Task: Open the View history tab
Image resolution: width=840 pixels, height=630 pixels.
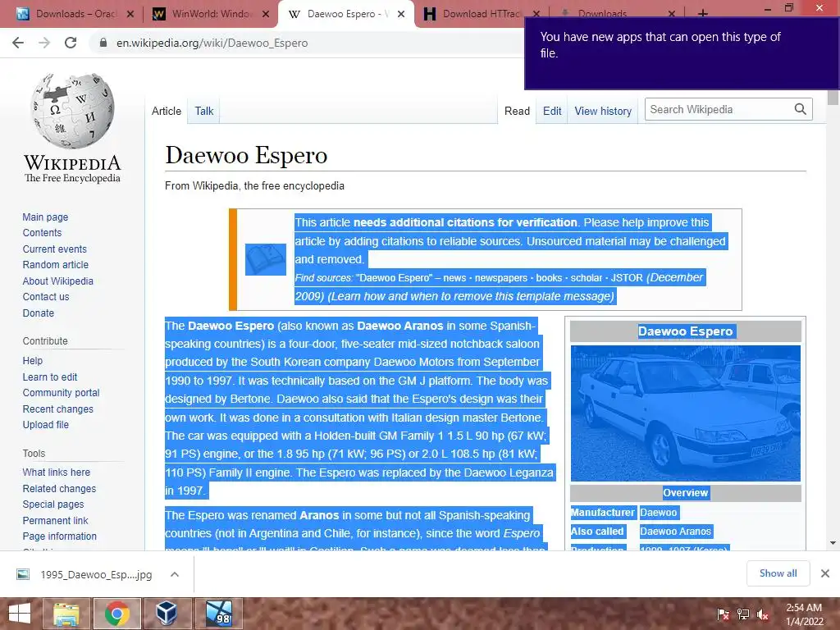Action: [x=603, y=111]
